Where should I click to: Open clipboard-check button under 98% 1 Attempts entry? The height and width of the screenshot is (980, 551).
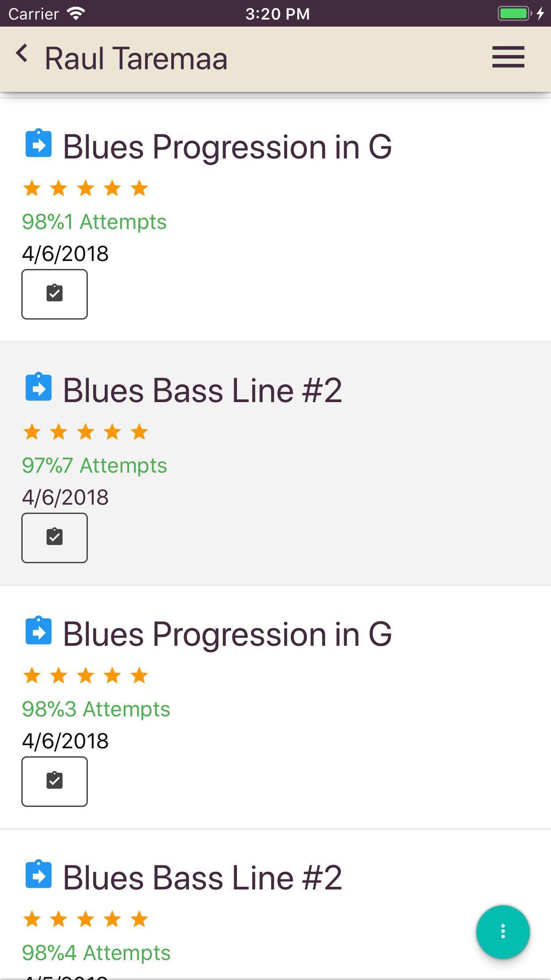(55, 294)
